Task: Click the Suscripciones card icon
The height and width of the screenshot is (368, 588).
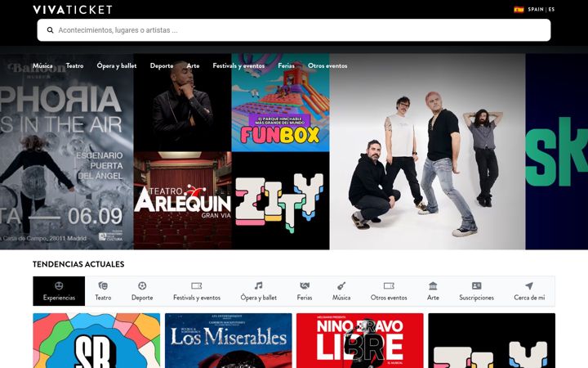Action: (x=476, y=285)
